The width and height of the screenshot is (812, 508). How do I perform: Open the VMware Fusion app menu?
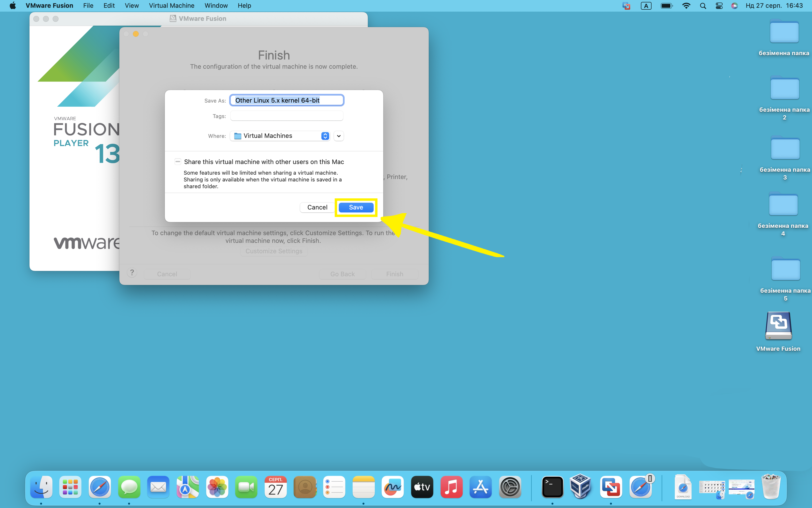coord(49,6)
